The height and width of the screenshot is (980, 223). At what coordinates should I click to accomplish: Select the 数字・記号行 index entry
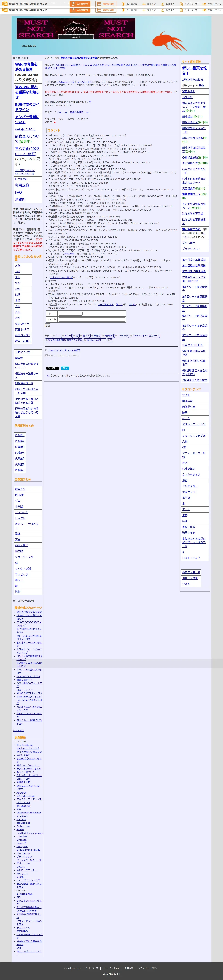click(x=23, y=341)
